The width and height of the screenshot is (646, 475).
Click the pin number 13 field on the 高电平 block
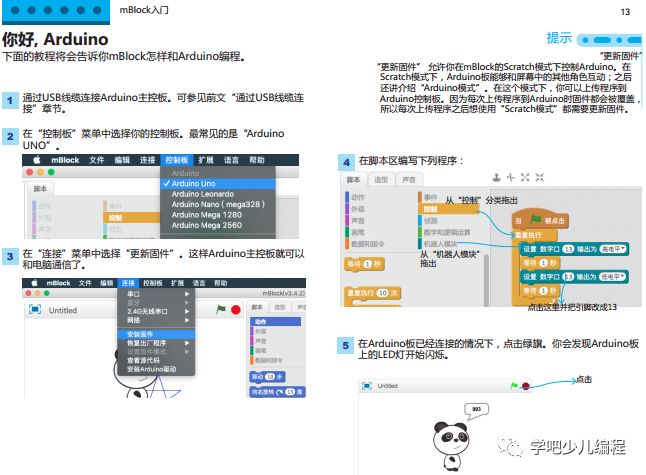(568, 249)
